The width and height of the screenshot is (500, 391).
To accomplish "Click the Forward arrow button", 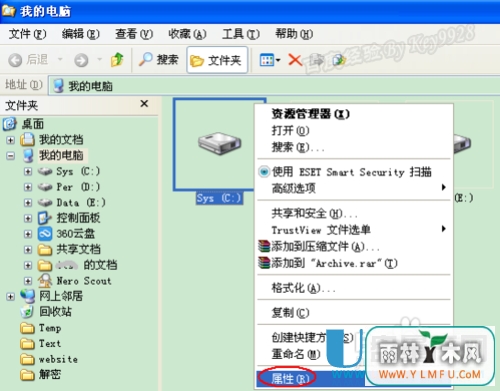I will click(x=81, y=60).
